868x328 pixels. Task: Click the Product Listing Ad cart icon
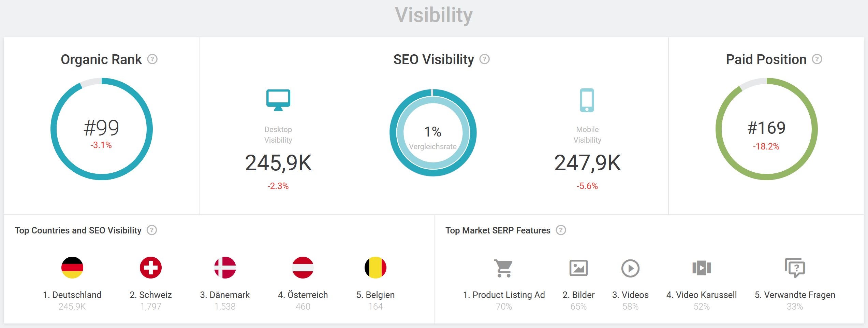503,268
